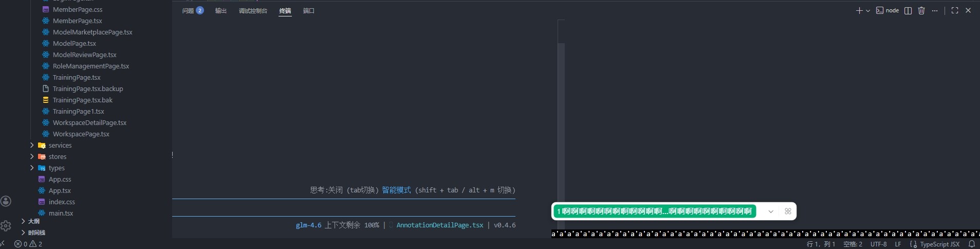
Task: Expand the services folder
Action: (x=60, y=146)
